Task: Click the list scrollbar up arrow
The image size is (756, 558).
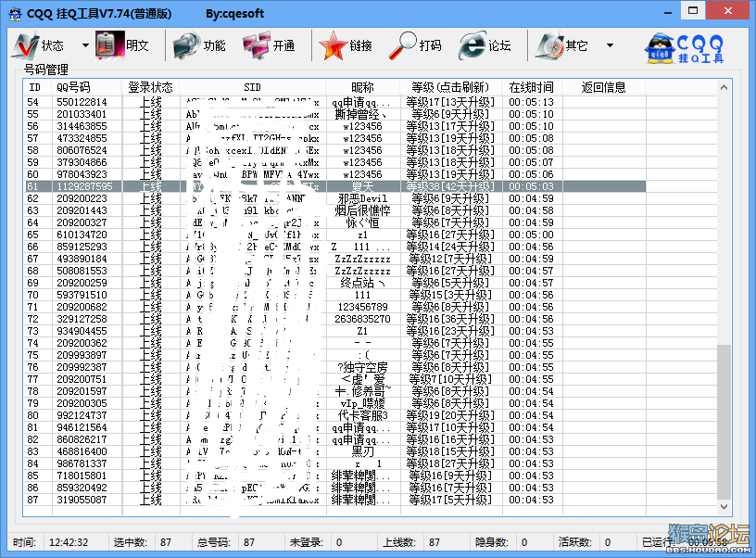Action: point(724,87)
